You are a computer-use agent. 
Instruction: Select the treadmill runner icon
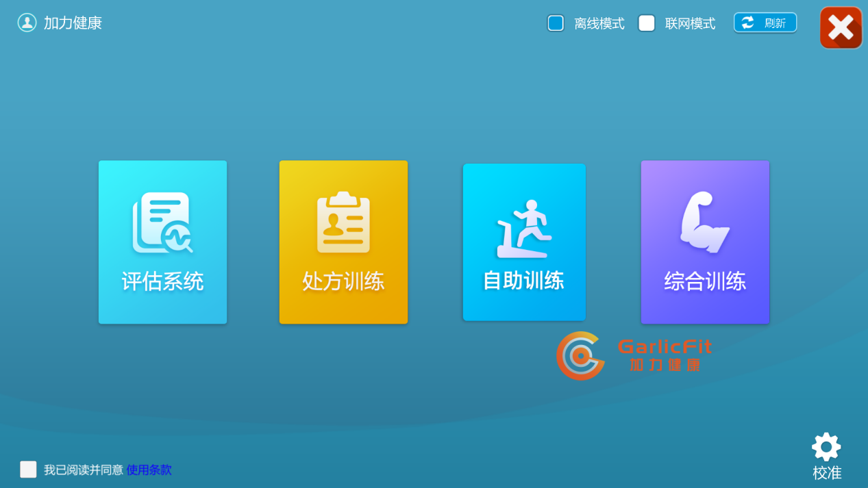pyautogui.click(x=524, y=229)
